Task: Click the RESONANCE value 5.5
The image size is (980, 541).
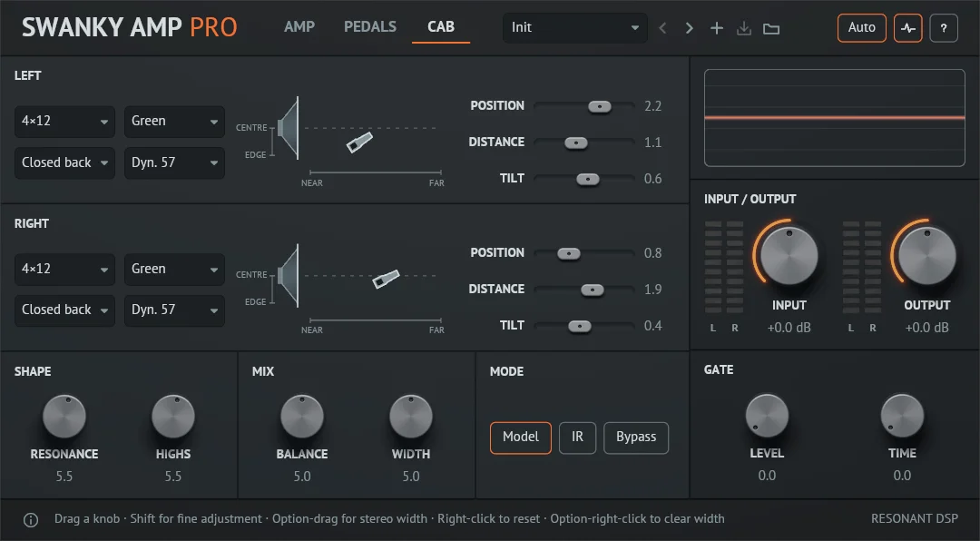Action: point(64,477)
